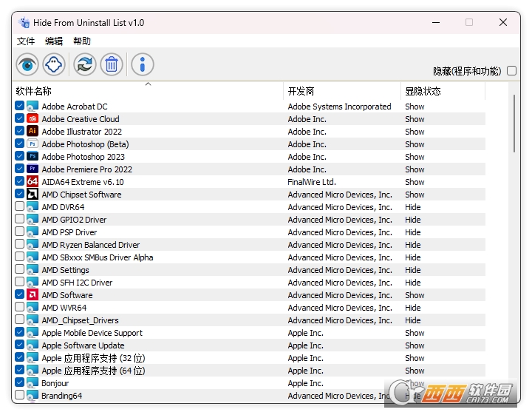Click the AMD WVR64 installer icon
Viewport: 532px width, 415px height.
point(33,307)
